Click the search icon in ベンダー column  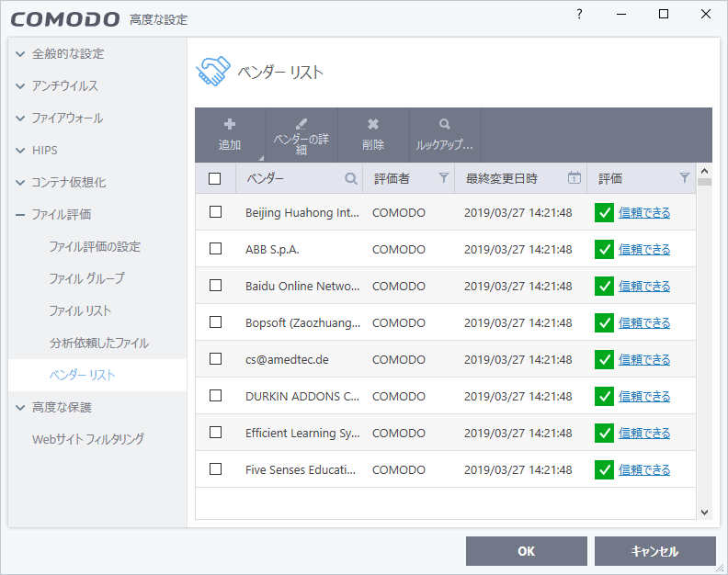[350, 178]
